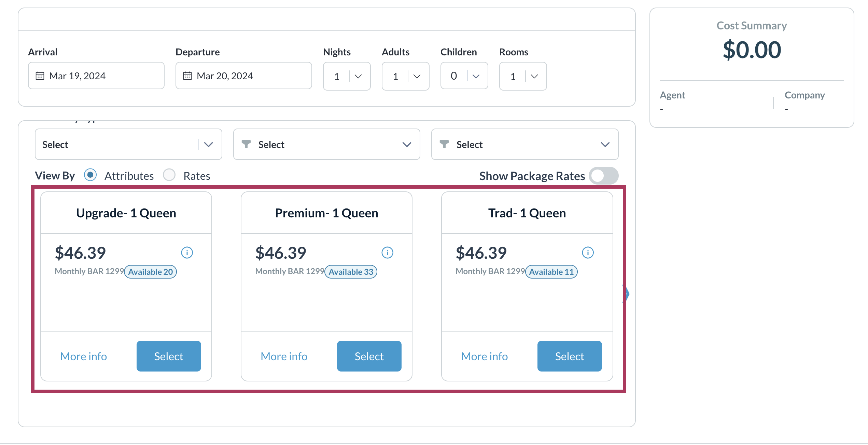Choose the Attributes view radio button
The image size is (868, 445).
point(90,175)
